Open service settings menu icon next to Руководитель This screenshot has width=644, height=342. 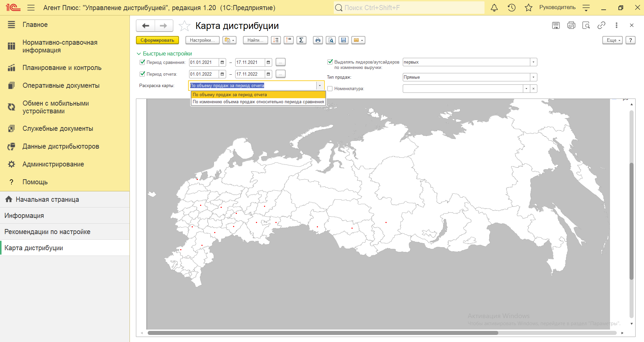click(586, 7)
